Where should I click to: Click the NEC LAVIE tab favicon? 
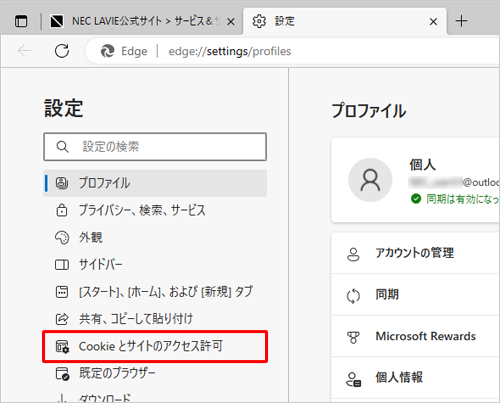click(x=57, y=21)
